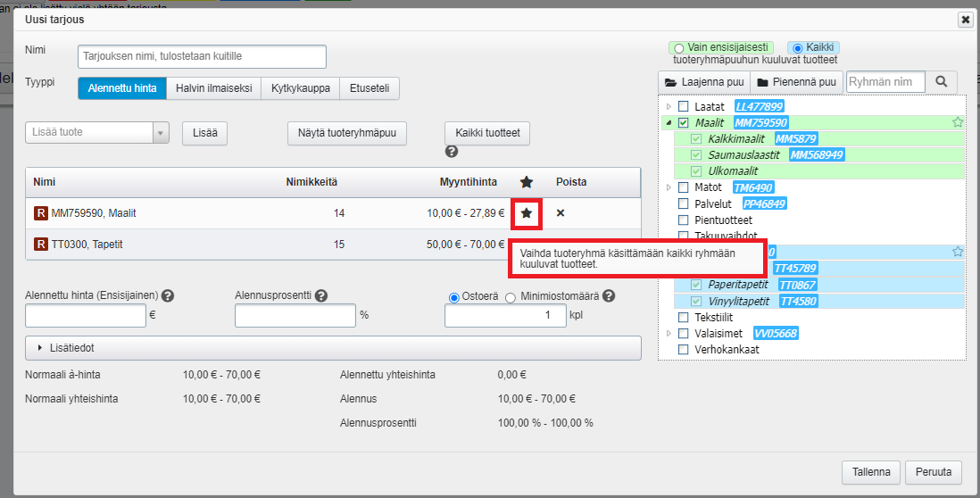Click Näytä tuoteryhmäpuu button
980x498 pixels.
pos(347,133)
